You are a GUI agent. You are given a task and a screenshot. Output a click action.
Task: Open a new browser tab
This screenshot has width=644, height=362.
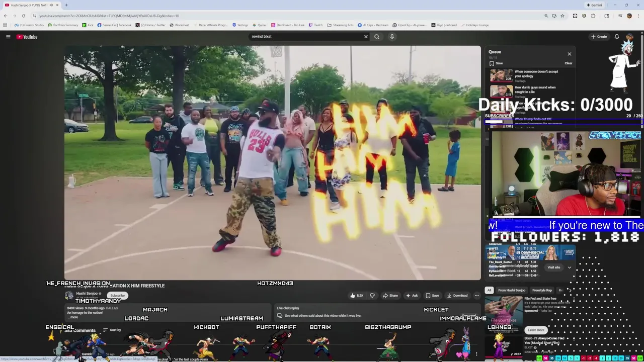coord(66,5)
